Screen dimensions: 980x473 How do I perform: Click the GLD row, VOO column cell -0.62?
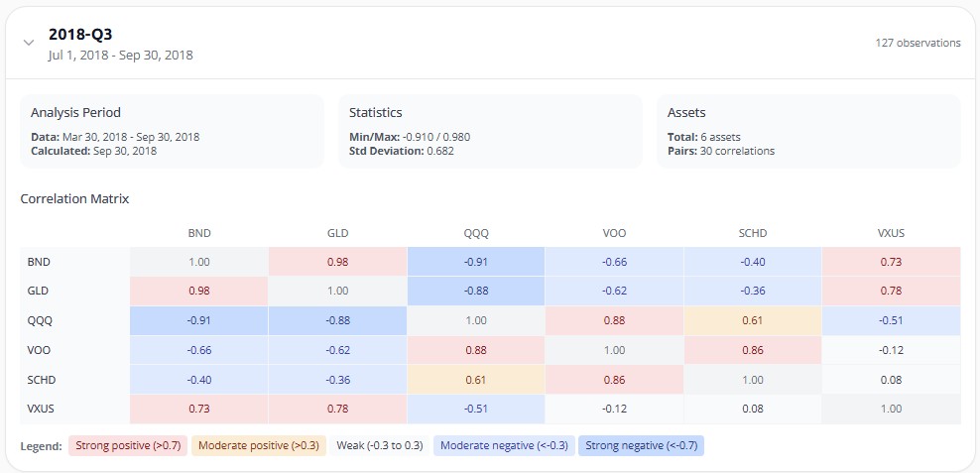[614, 292]
